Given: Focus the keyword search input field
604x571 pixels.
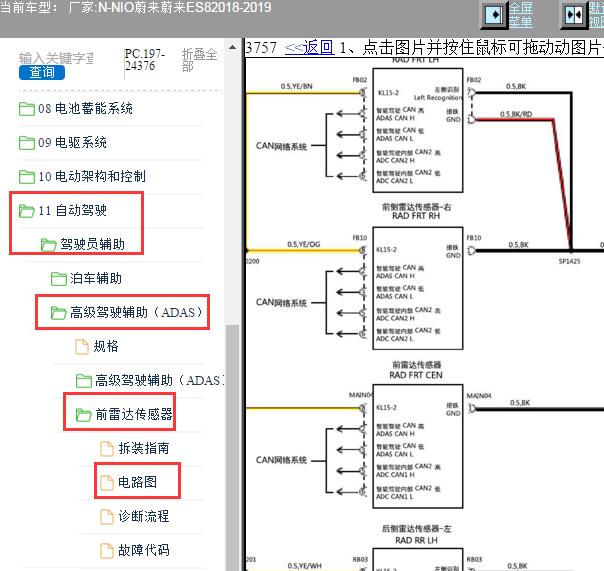Looking at the screenshot, I should pos(56,58).
